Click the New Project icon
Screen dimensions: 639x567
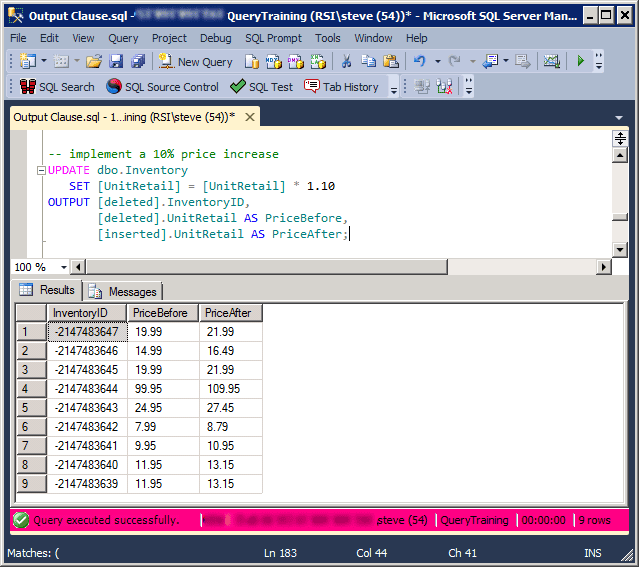coord(28,62)
